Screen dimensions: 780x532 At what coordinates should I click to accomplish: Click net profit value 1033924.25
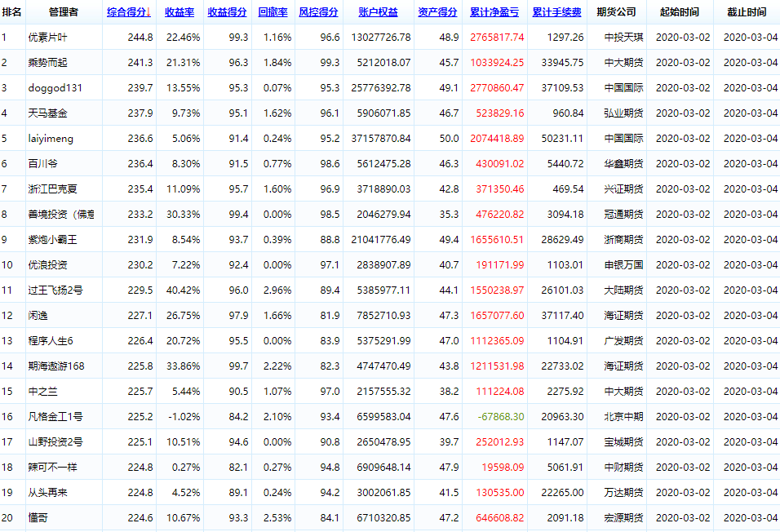[x=497, y=63]
